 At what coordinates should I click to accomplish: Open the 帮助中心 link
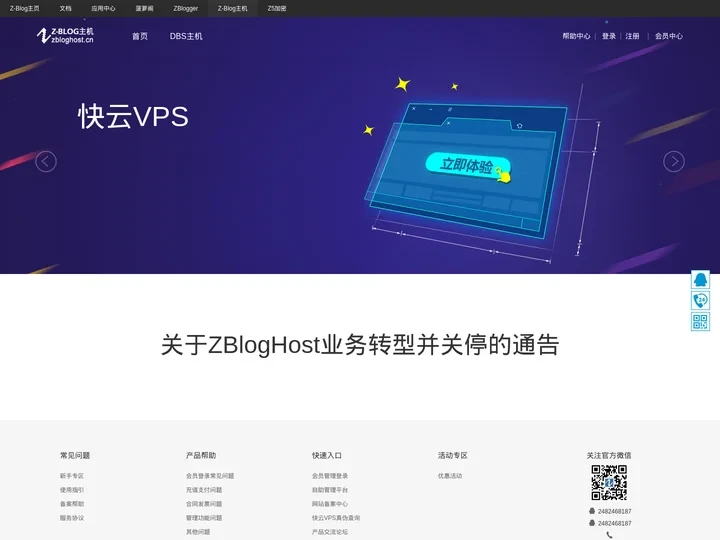pos(576,36)
